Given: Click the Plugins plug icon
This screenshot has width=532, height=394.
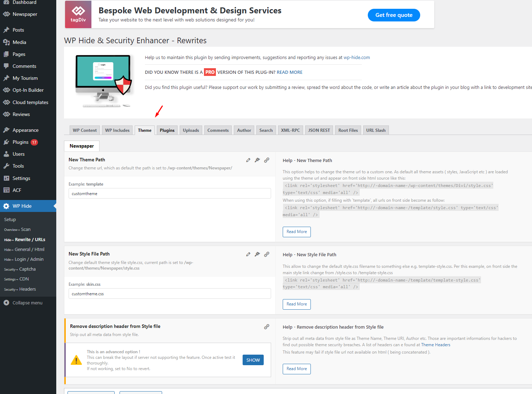Looking at the screenshot, I should click(x=6, y=142).
